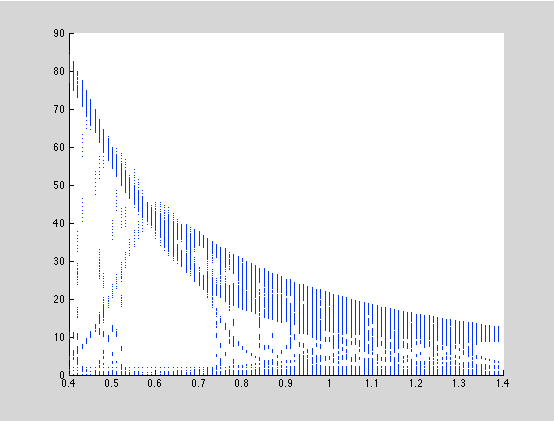The width and height of the screenshot is (554, 421).
Task: Select the x-axis label 0.6
Action: (x=155, y=383)
